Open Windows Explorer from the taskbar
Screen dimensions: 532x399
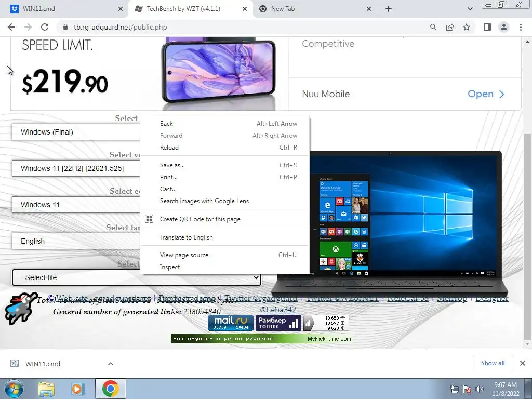tap(46, 389)
